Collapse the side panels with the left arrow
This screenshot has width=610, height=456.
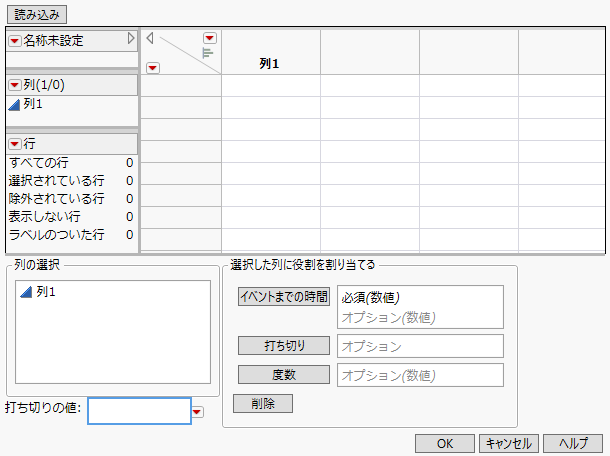(150, 38)
